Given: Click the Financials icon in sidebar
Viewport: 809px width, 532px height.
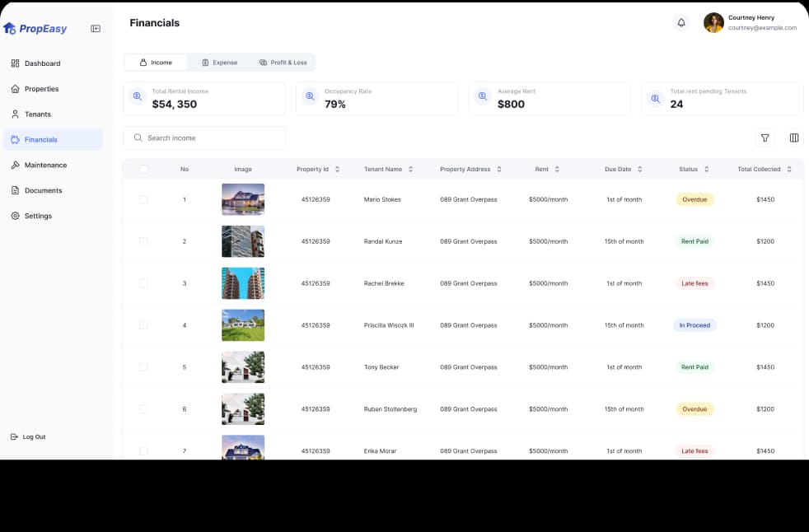Looking at the screenshot, I should pyautogui.click(x=15, y=139).
